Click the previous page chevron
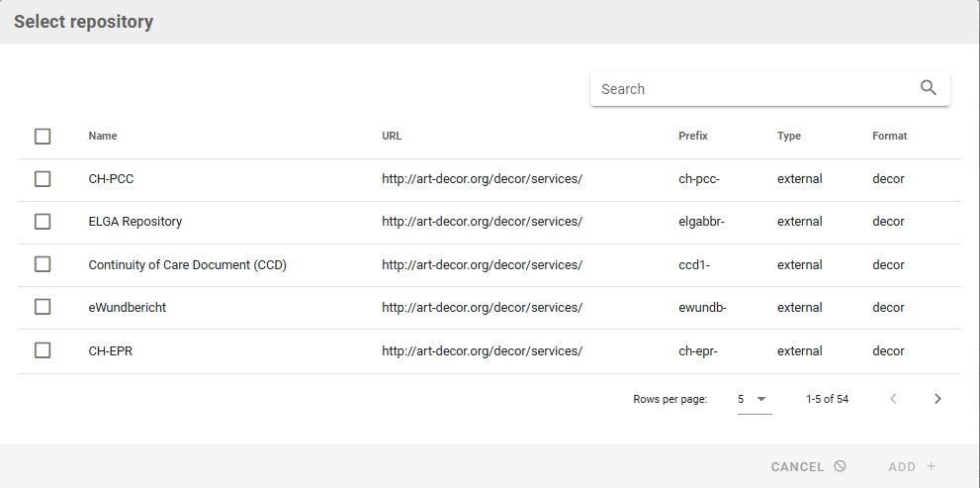The height and width of the screenshot is (488, 980). click(x=893, y=399)
